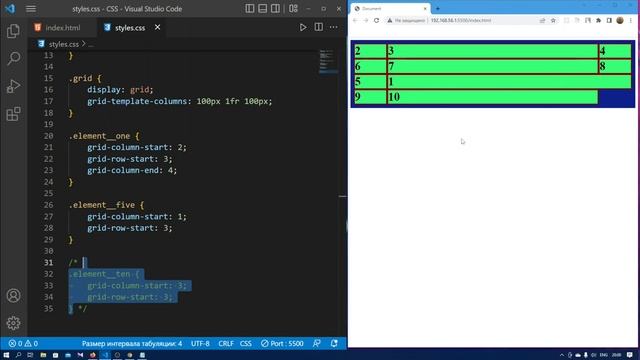Viewport: 640px width, 360px height.
Task: Open the browser three-dot menu
Action: pos(631,20)
